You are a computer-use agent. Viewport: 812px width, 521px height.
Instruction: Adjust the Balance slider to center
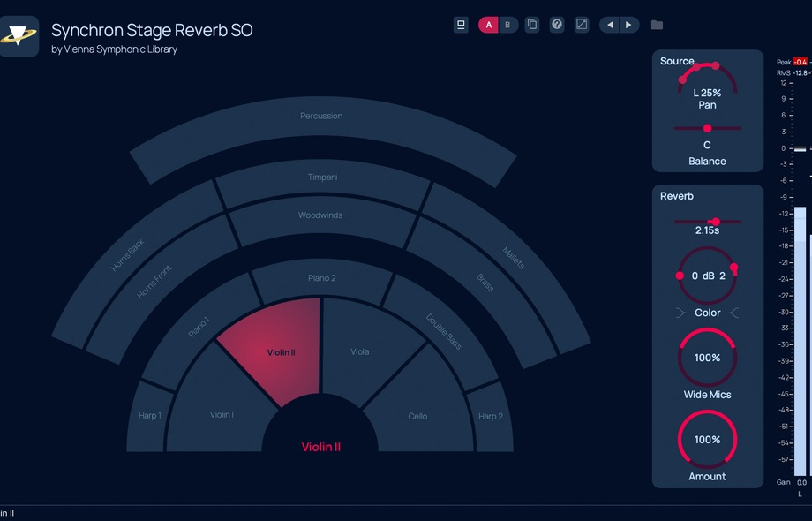(x=707, y=128)
